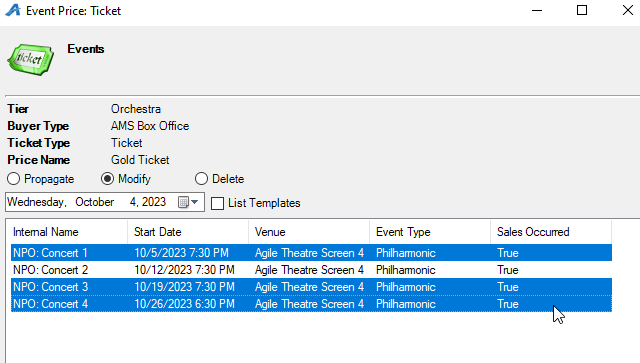
Task: Select the NPO: Concert 4 row
Action: pos(311,304)
